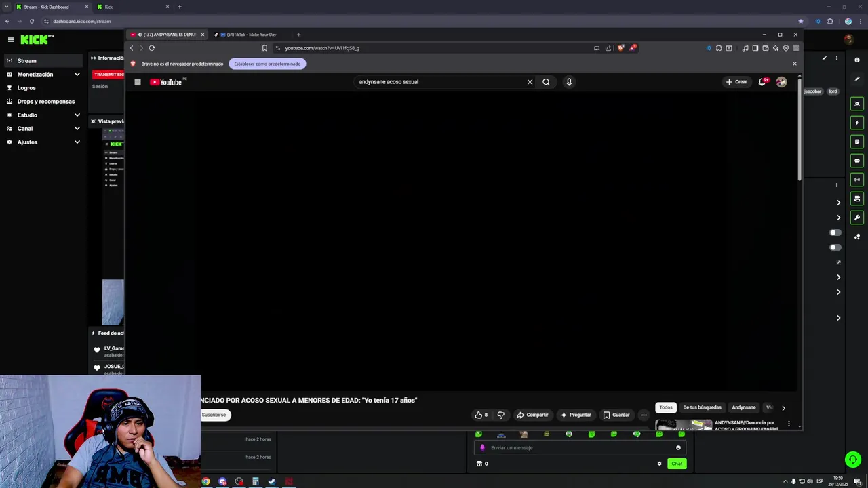This screenshot has height=488, width=868.
Task: Toggle Brave sidebar panel icon
Action: pyautogui.click(x=755, y=48)
